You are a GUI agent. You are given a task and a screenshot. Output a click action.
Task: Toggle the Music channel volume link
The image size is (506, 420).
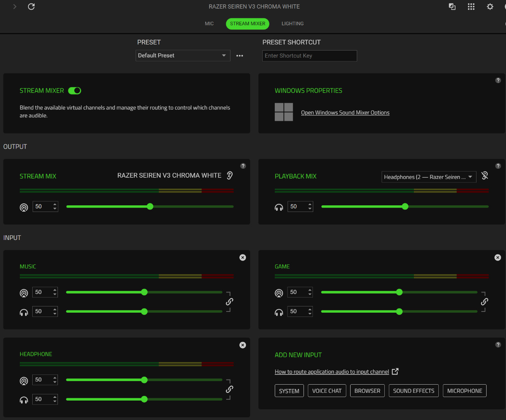(229, 302)
